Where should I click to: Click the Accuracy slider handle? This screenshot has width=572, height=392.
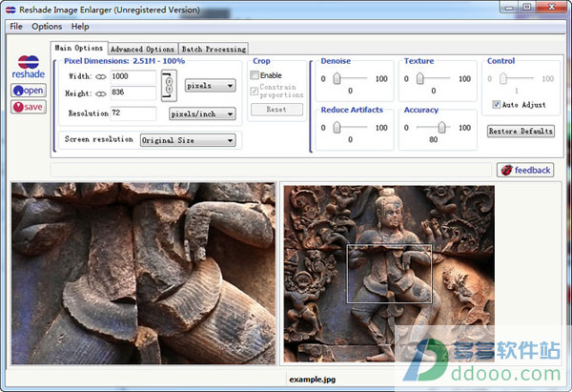441,127
